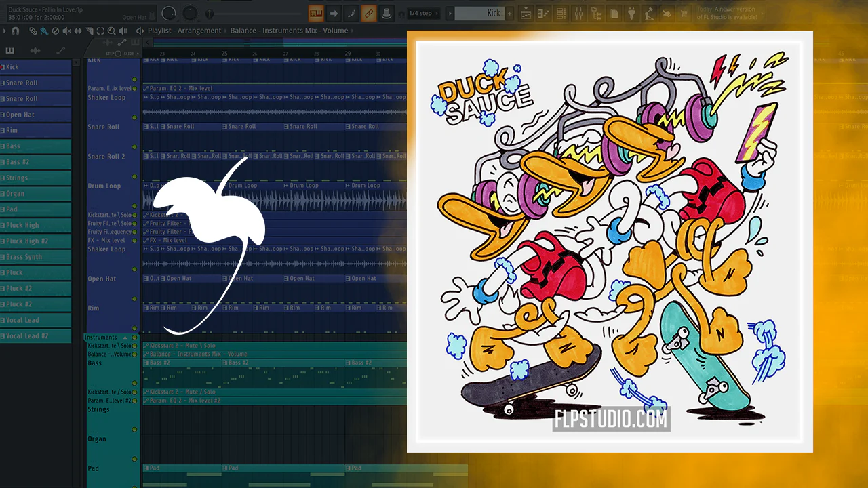Open the Mixer faders icon
The width and height of the screenshot is (868, 488).
point(578,13)
